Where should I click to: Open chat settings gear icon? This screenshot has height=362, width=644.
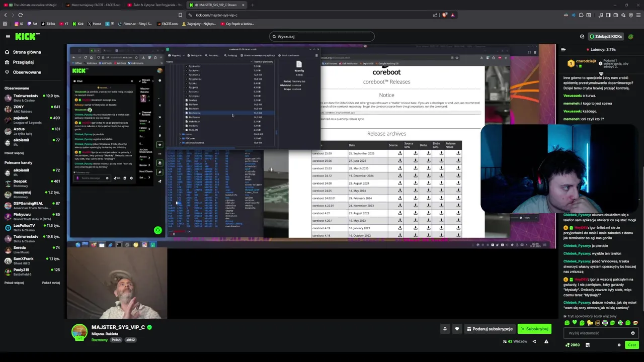tap(619, 345)
